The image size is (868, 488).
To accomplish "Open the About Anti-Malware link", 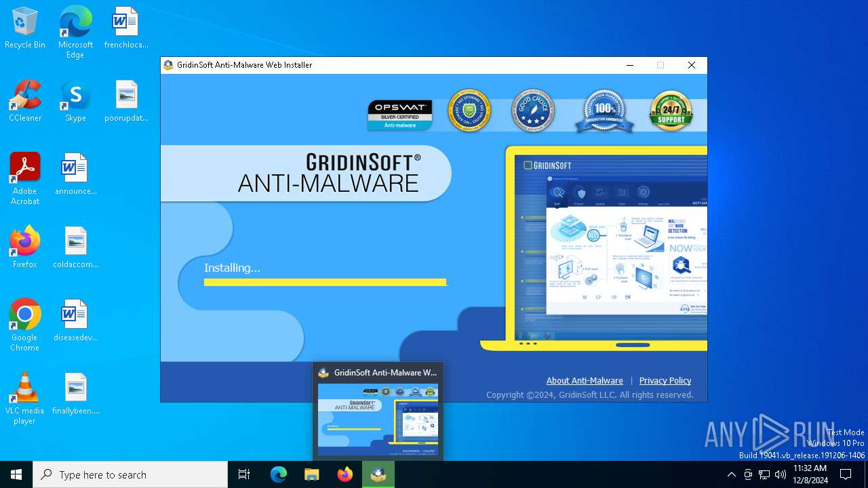I will (x=585, y=380).
